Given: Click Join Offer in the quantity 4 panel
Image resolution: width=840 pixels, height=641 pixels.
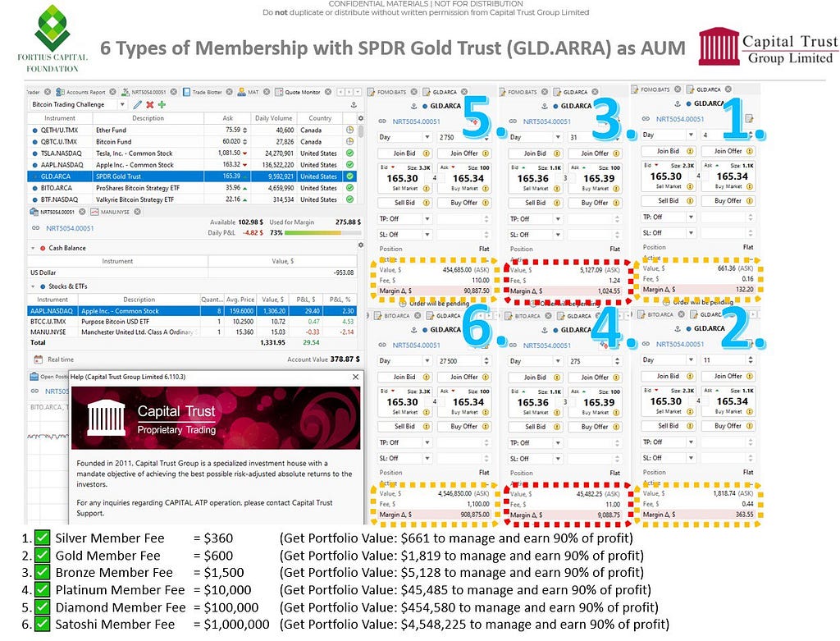Looking at the screenshot, I should click(728, 151).
